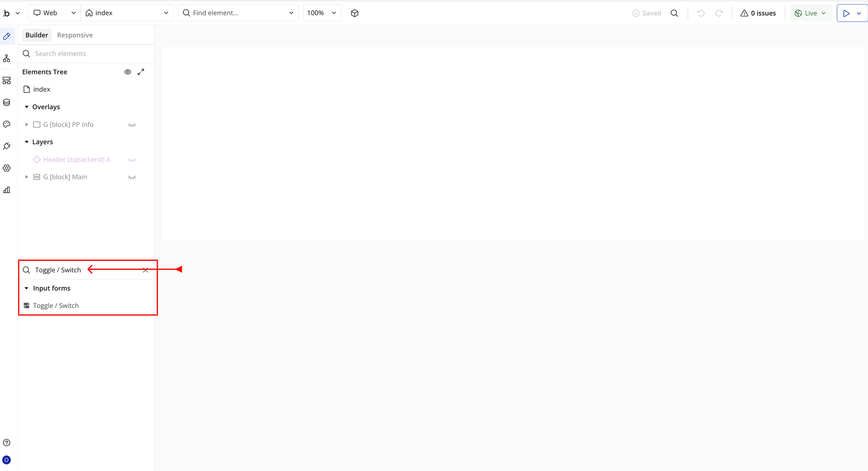868x471 pixels.
Task: Collapse the Overlays section
Action: pos(27,107)
